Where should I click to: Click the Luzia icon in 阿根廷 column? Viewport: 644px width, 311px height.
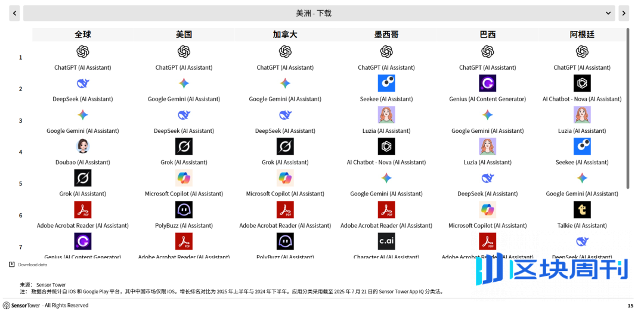582,115
